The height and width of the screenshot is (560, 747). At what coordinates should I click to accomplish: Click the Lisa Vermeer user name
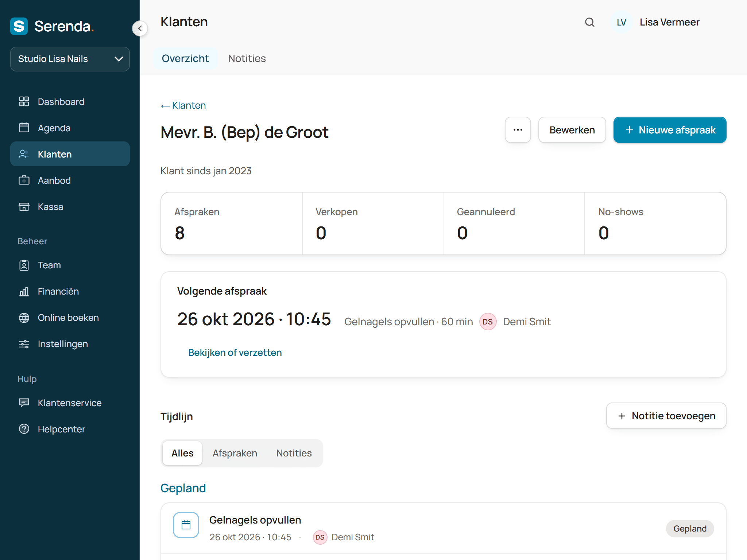670,22
